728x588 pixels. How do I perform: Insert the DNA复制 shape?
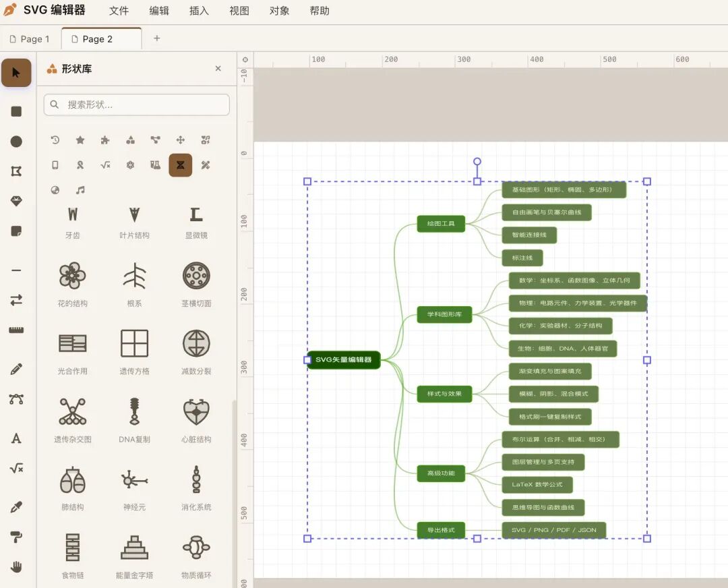coord(134,420)
